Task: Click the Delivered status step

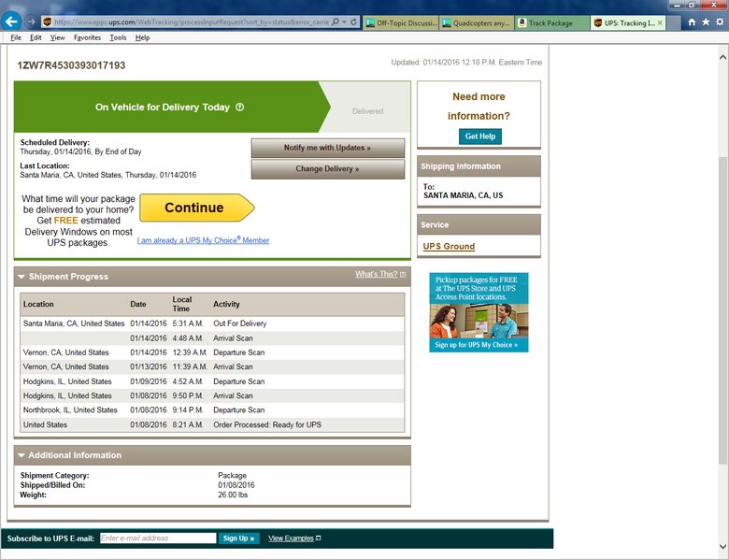Action: [367, 111]
